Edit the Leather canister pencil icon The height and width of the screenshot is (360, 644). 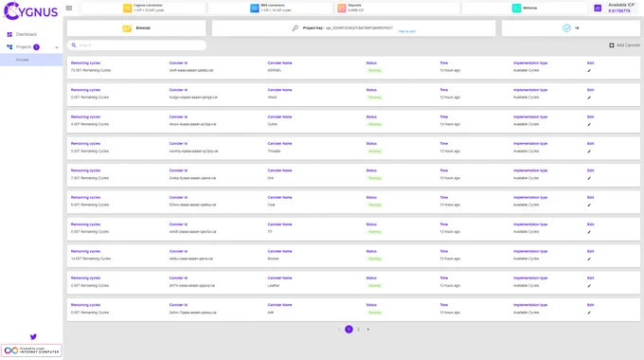click(x=589, y=285)
